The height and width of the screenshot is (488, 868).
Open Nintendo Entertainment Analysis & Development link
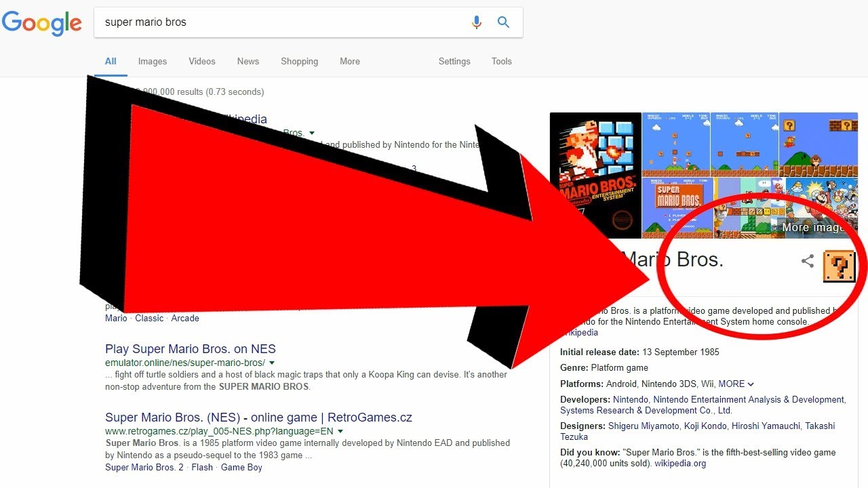point(749,399)
